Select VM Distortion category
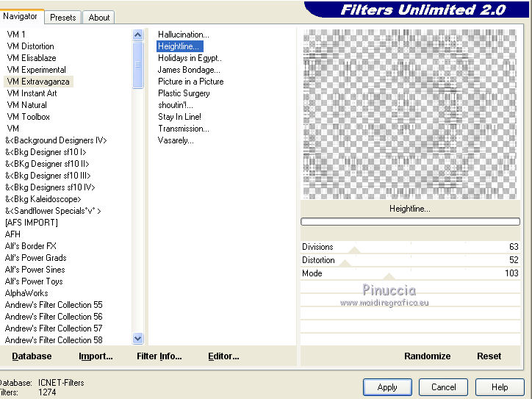Image resolution: width=532 pixels, height=399 pixels. [31, 46]
